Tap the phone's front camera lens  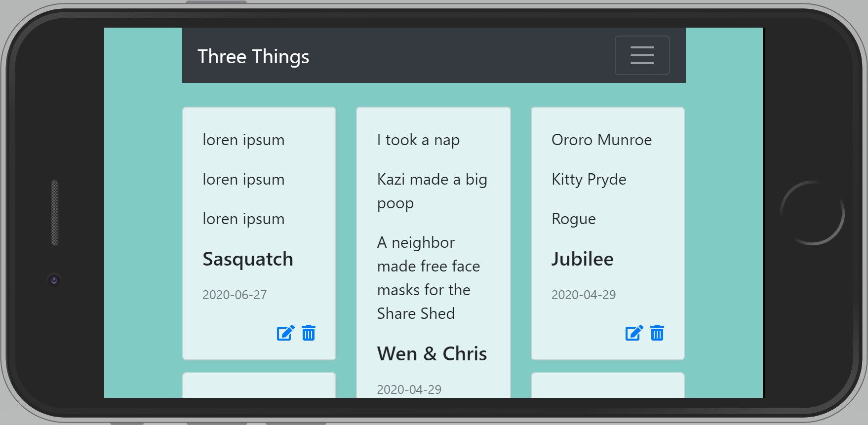pos(54,280)
